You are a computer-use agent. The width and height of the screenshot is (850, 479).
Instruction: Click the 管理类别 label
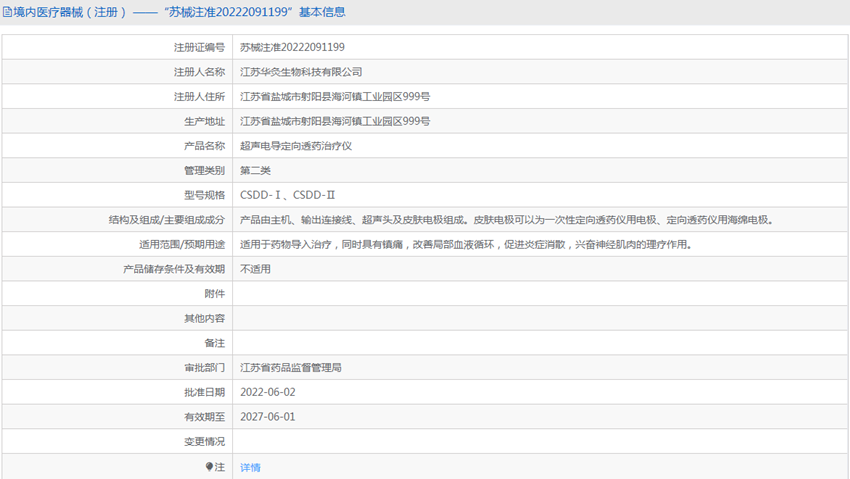pyautogui.click(x=204, y=171)
